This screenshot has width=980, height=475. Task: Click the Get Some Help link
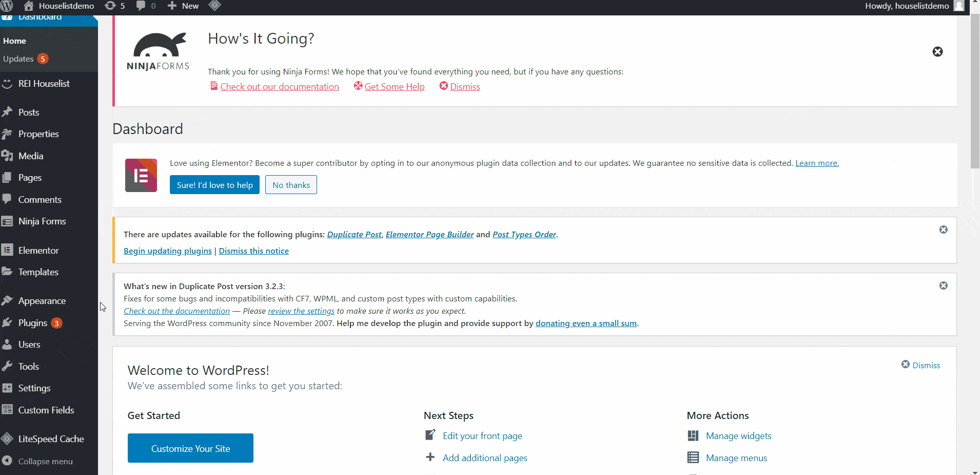pyautogui.click(x=395, y=87)
